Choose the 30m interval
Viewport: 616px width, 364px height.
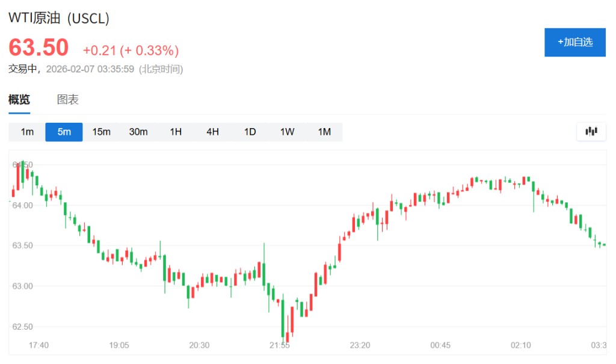138,132
